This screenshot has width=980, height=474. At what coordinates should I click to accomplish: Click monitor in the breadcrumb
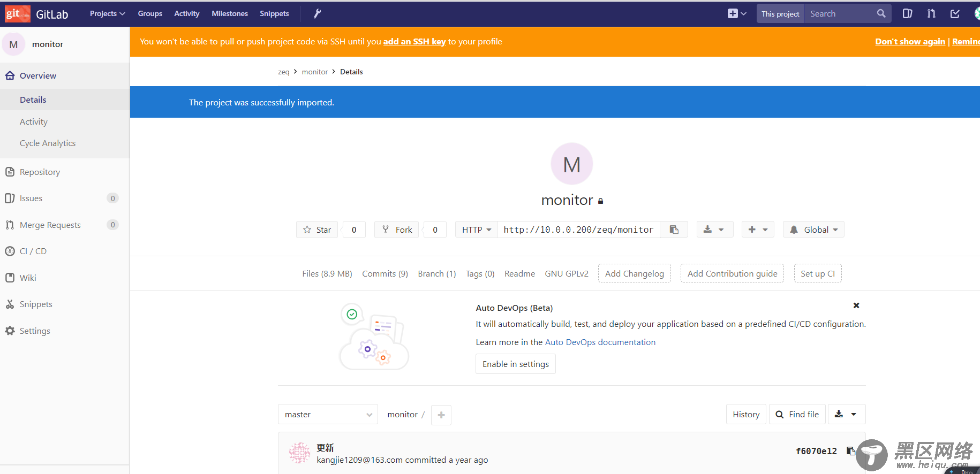coord(315,72)
